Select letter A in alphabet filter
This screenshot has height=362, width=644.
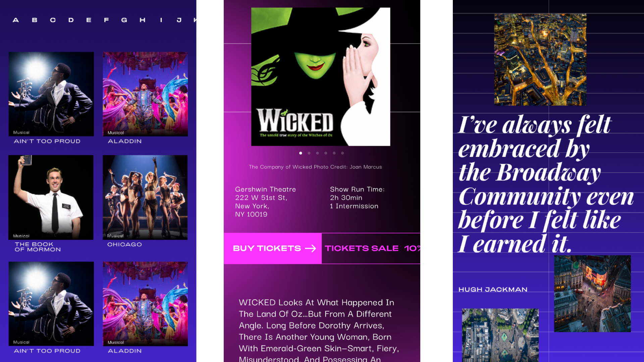click(x=16, y=20)
